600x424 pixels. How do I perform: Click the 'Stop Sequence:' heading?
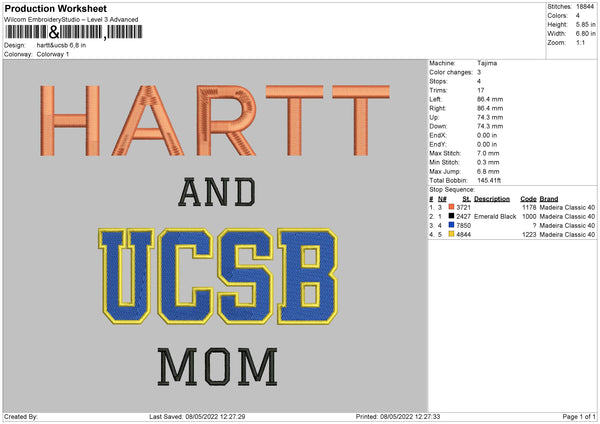452,190
